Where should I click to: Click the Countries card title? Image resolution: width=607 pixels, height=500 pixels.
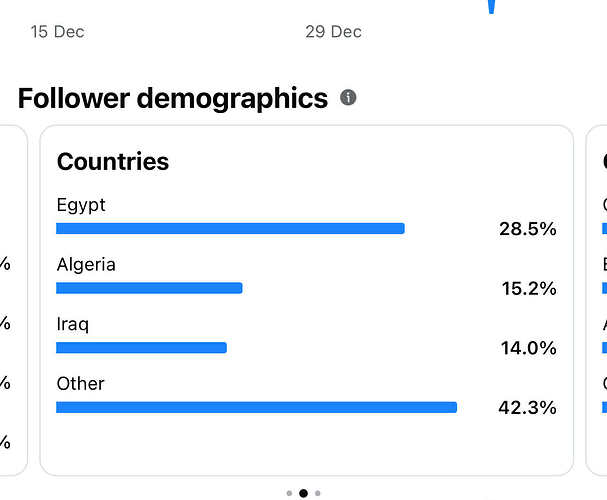113,161
